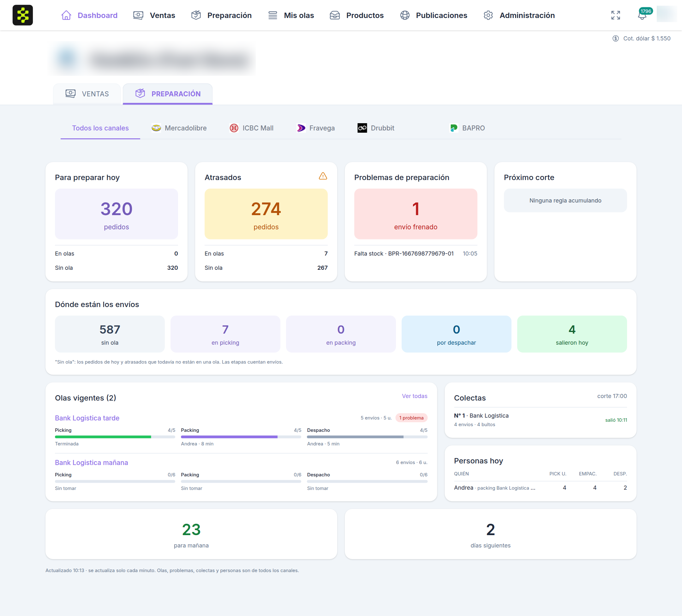The width and height of the screenshot is (682, 616).
Task: Click the Fravega channel logo
Action: click(301, 128)
